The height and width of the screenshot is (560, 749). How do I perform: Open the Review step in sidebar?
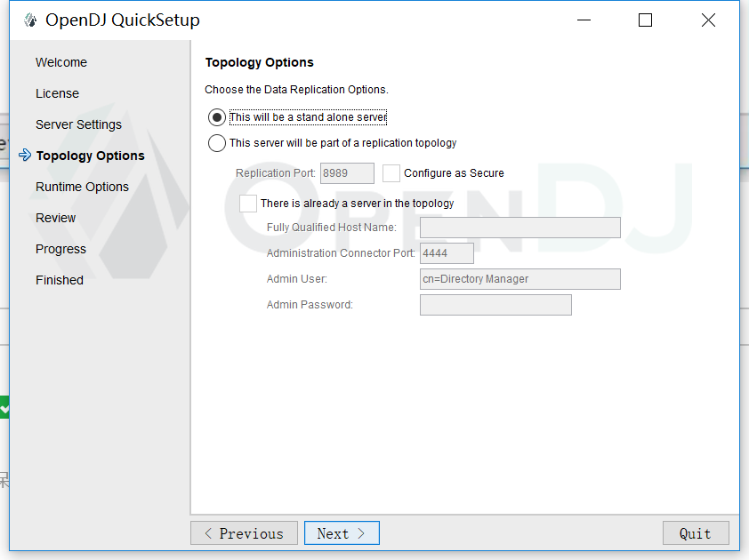click(x=55, y=218)
